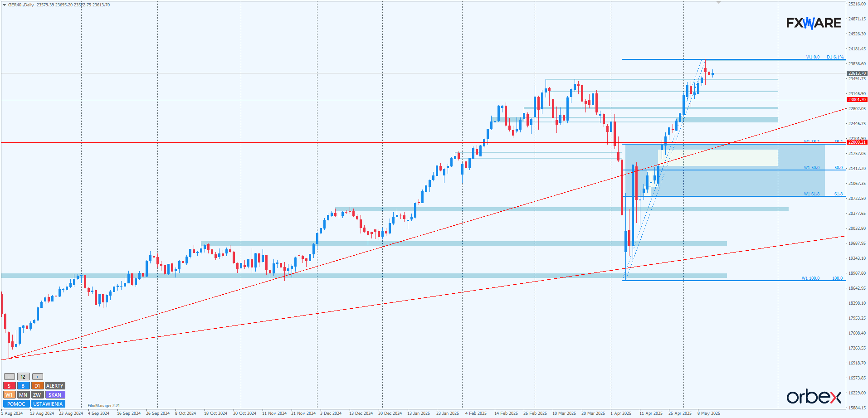Screen dimensions: 868x418
Task: Toggle the D1 timeframe Fibonacci button
Action: pos(37,386)
